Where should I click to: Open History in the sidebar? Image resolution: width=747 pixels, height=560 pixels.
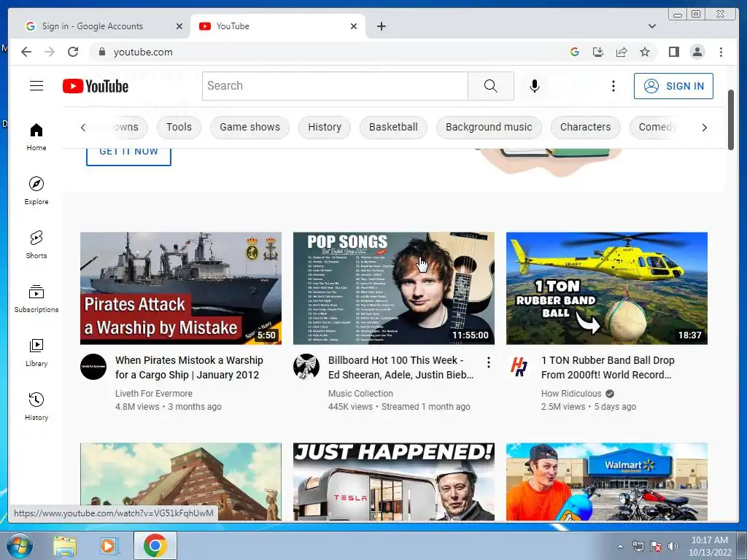pyautogui.click(x=36, y=406)
